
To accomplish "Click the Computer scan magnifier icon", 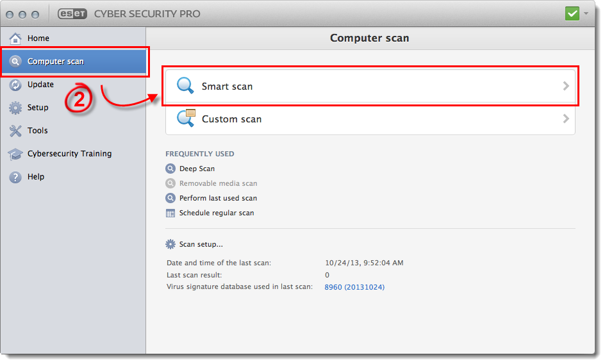I will click(15, 62).
